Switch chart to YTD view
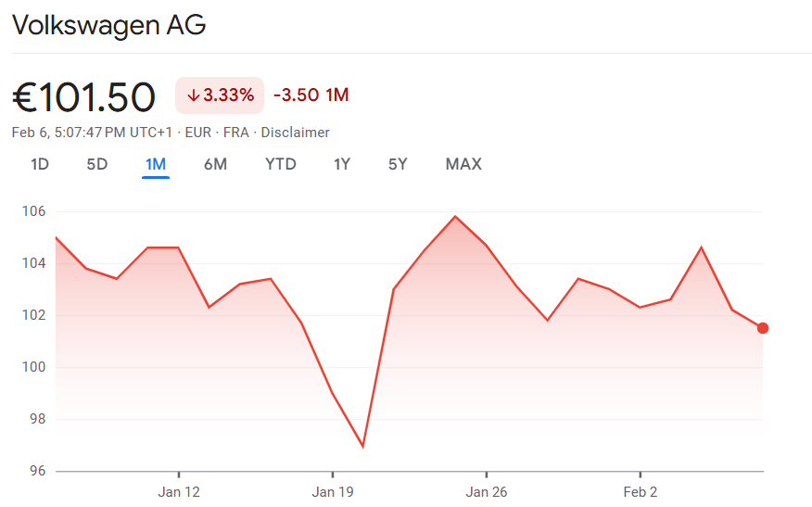This screenshot has width=812, height=507. (281, 164)
